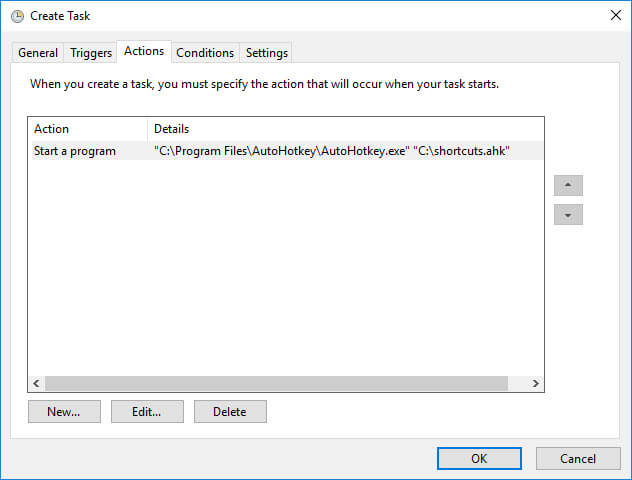Go to the Conditions tab
This screenshot has width=632, height=480.
click(x=205, y=53)
